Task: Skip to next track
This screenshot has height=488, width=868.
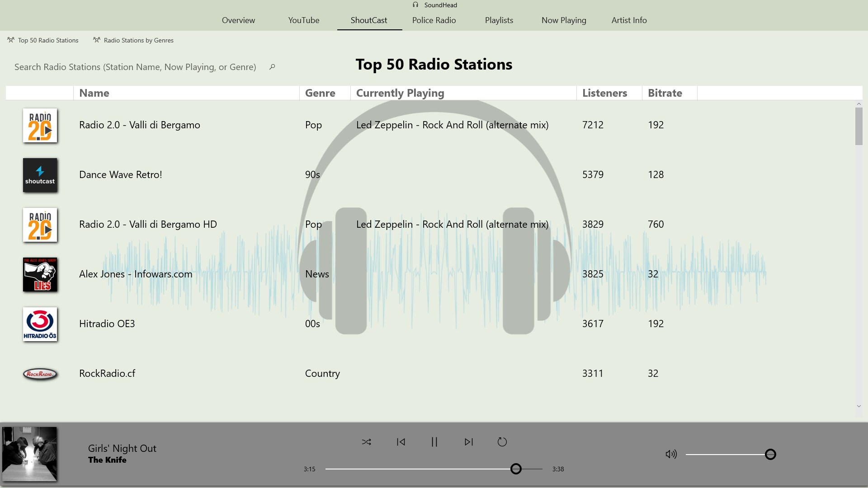Action: [x=468, y=442]
